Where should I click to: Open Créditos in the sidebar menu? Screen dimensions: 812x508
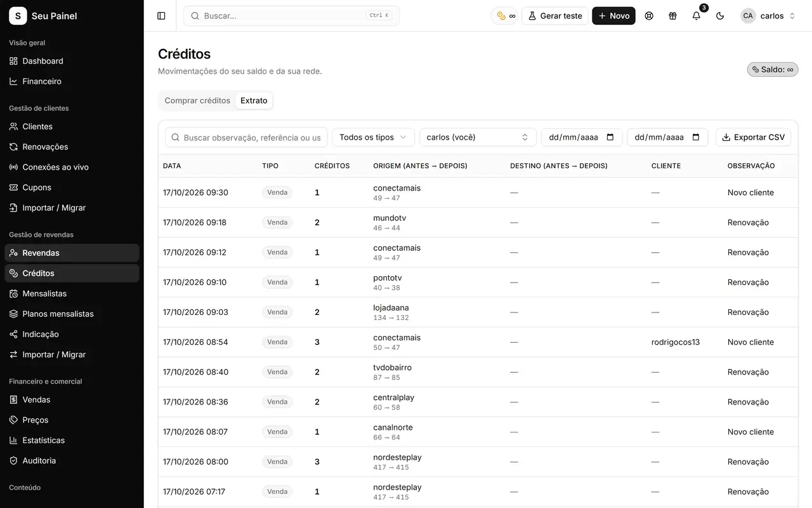(72, 273)
